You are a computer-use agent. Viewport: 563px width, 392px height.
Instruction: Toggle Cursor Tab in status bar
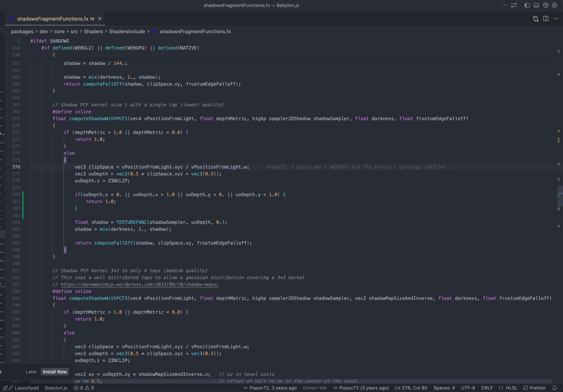pos(315,388)
